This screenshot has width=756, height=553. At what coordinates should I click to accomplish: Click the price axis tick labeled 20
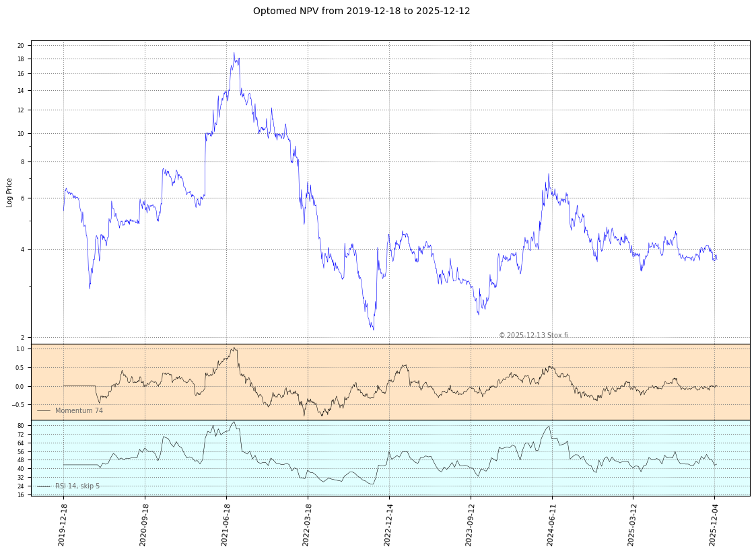(21, 46)
